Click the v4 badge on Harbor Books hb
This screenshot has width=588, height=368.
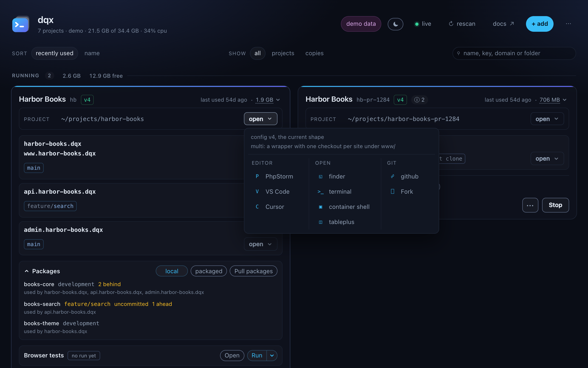[x=87, y=100]
